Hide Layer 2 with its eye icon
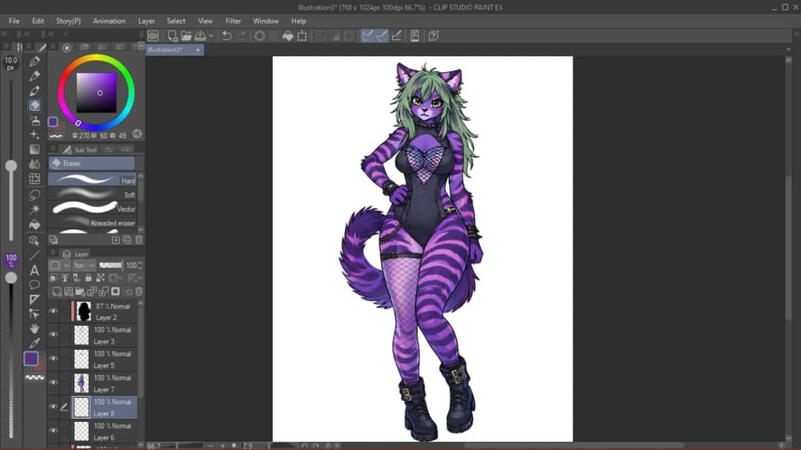 point(53,311)
